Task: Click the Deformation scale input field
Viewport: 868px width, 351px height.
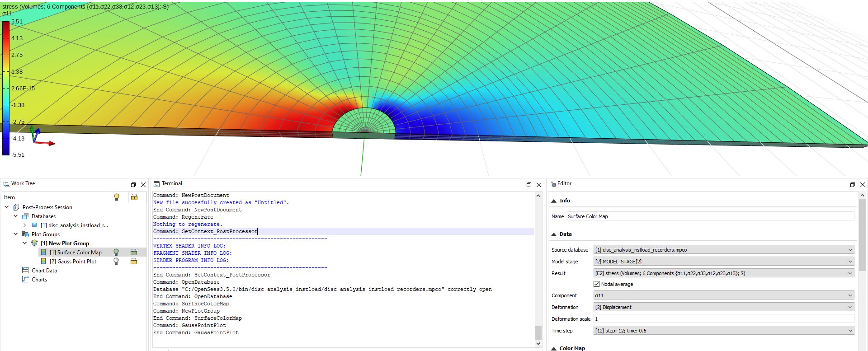Action: point(724,319)
